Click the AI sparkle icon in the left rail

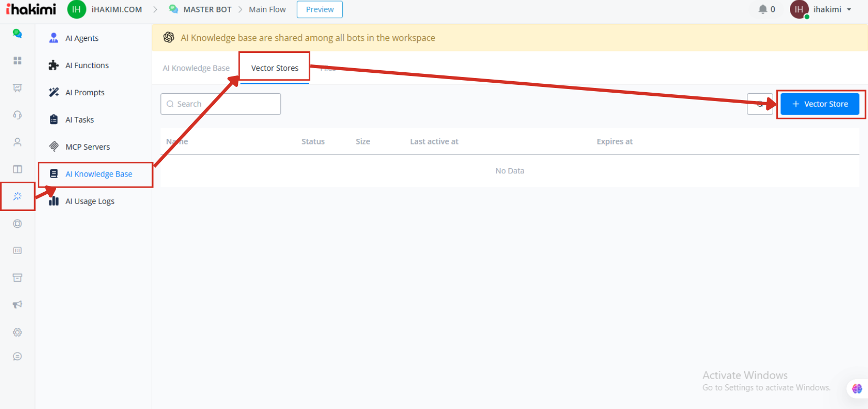click(x=17, y=196)
